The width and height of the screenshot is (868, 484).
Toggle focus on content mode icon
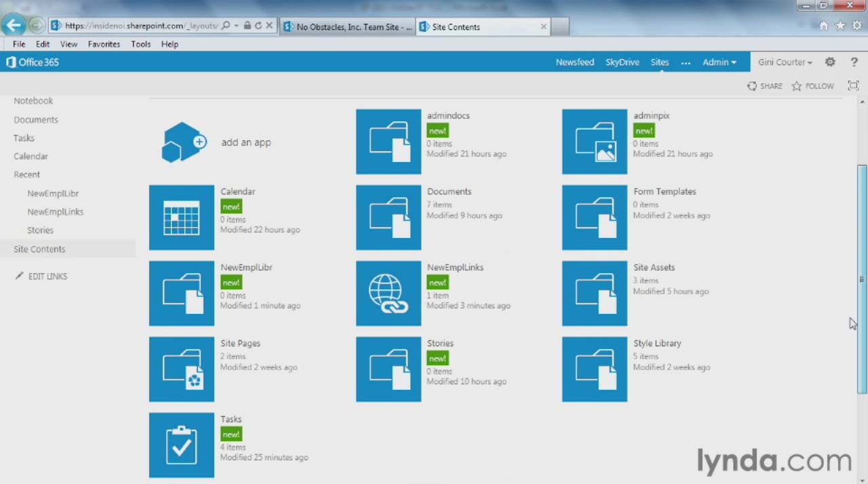[853, 85]
